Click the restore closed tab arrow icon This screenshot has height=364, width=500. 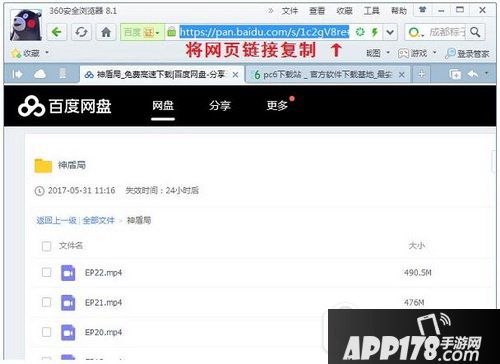tap(473, 74)
